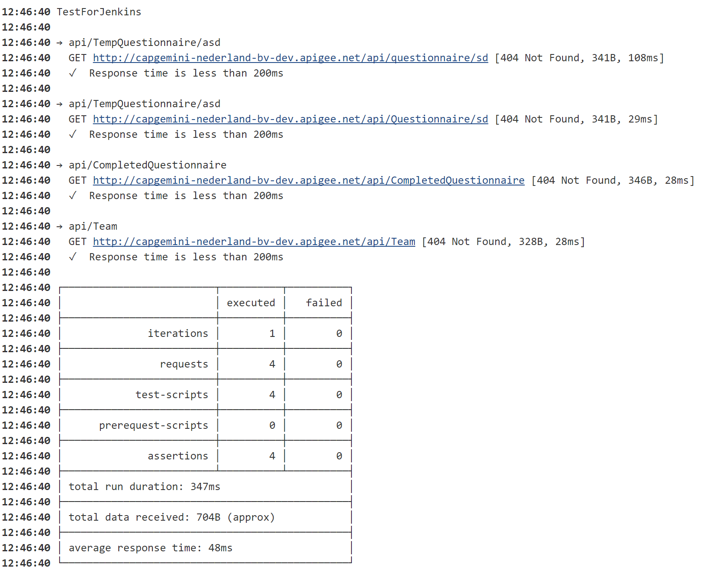Screen dimensions: 728x573
Task: Click the arrow before second api/TempQuestionnaire/asd
Action: tap(60, 104)
